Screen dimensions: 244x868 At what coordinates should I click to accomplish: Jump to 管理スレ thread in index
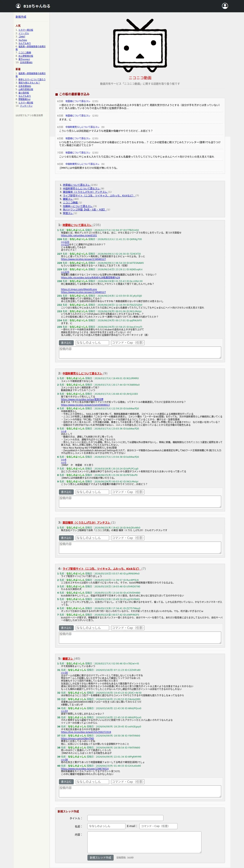[68, 213]
